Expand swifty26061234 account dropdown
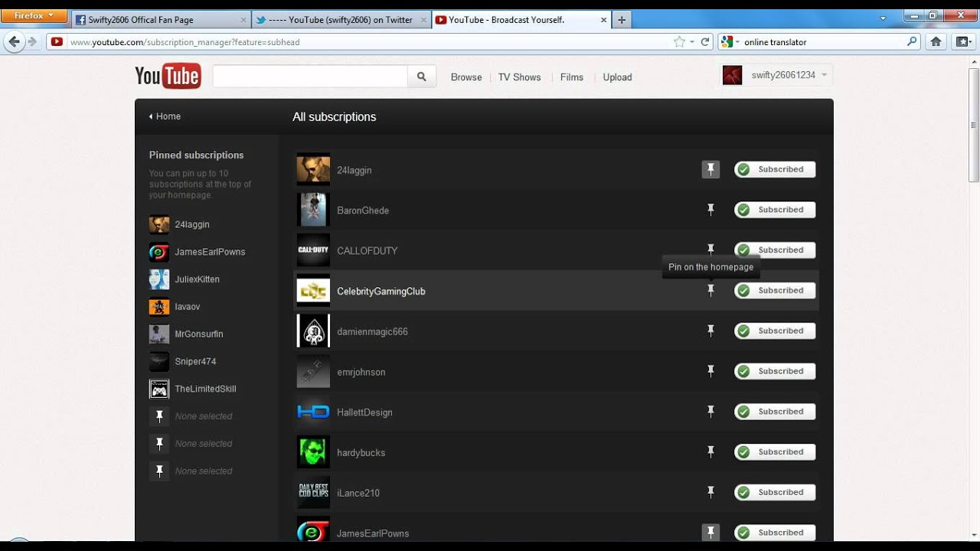The height and width of the screenshot is (551, 980). coord(825,75)
